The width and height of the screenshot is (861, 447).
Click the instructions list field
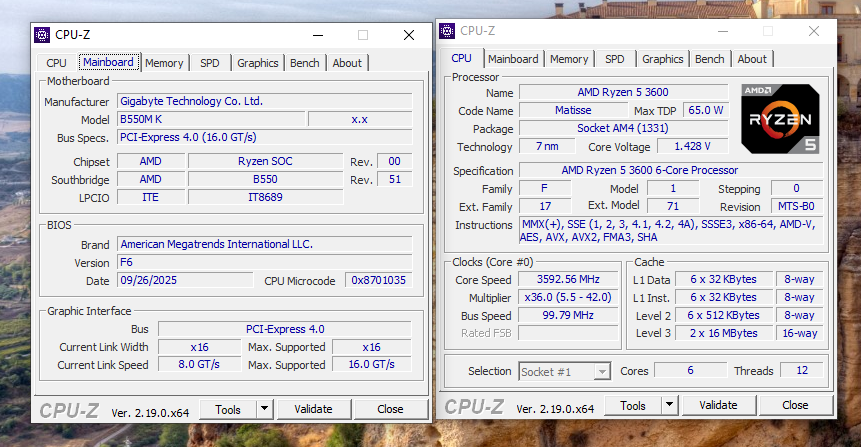point(671,231)
